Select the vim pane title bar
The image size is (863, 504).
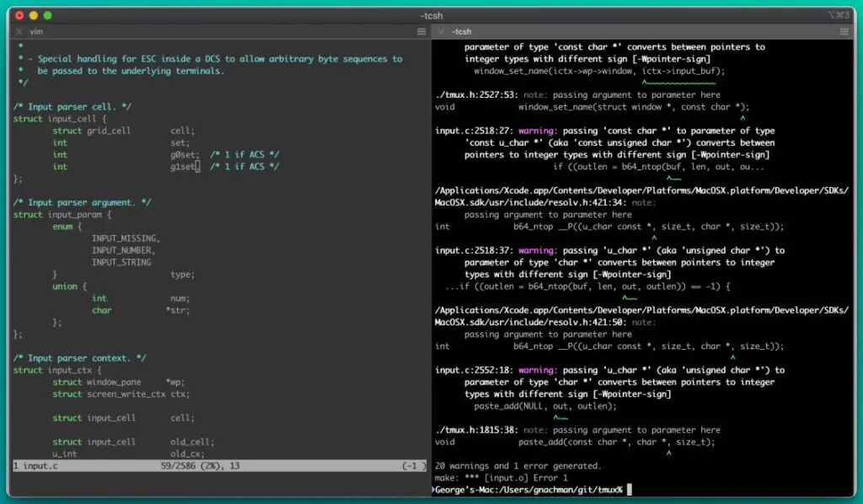(x=220, y=32)
